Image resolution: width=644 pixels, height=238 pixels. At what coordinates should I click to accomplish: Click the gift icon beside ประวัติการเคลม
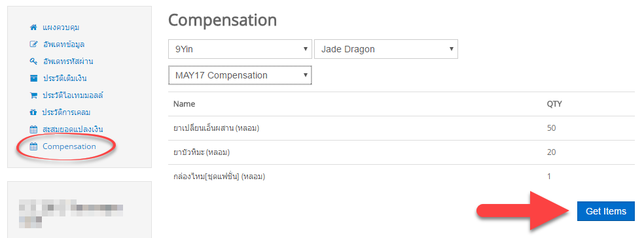pos(33,112)
